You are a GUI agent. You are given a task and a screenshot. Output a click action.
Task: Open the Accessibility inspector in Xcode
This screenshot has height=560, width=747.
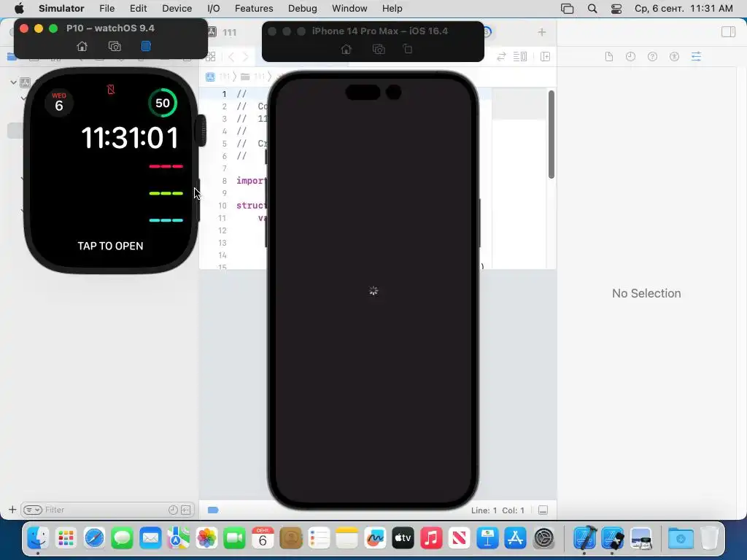(674, 57)
